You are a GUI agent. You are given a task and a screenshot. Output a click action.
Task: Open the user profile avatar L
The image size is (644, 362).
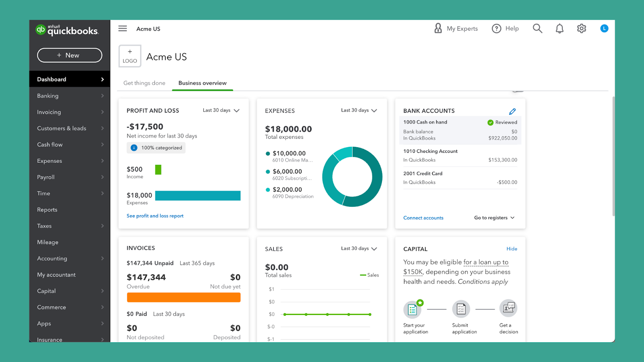click(x=604, y=29)
